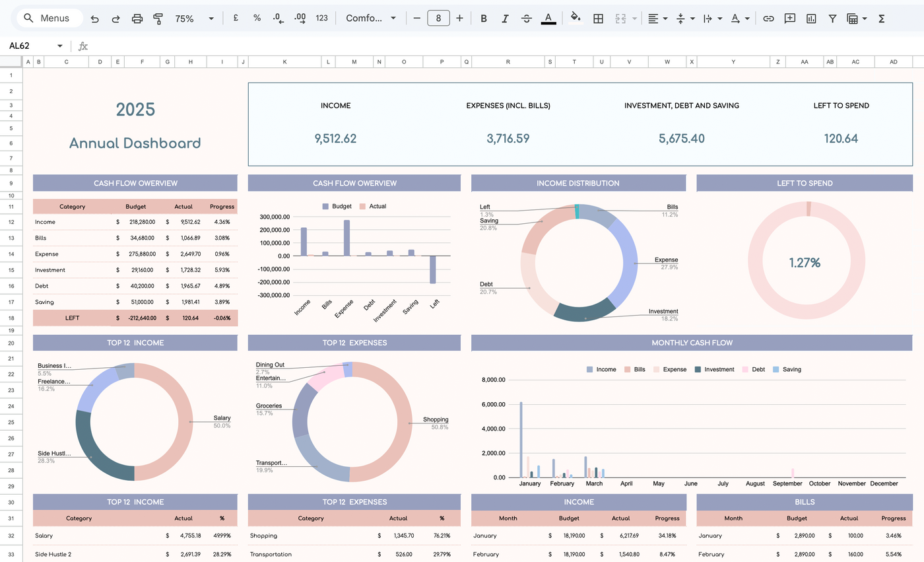Open the text color picker
Image resolution: width=924 pixels, height=562 pixels.
point(548,18)
